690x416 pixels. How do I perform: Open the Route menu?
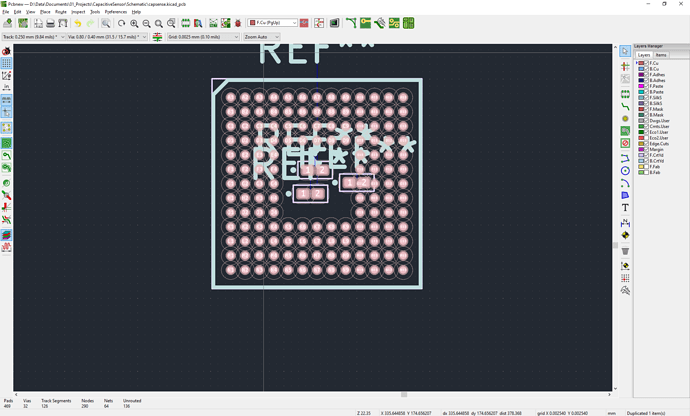(61, 12)
